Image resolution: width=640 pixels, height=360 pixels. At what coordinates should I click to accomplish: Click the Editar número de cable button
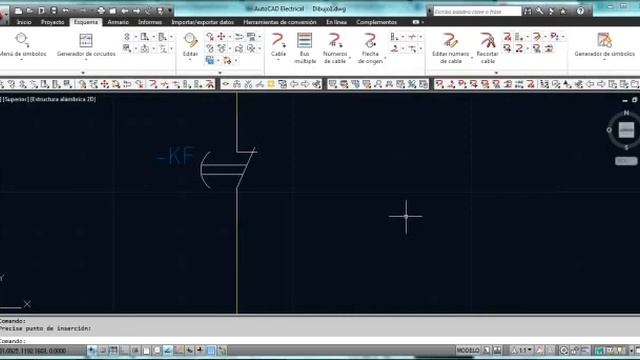[x=451, y=48]
